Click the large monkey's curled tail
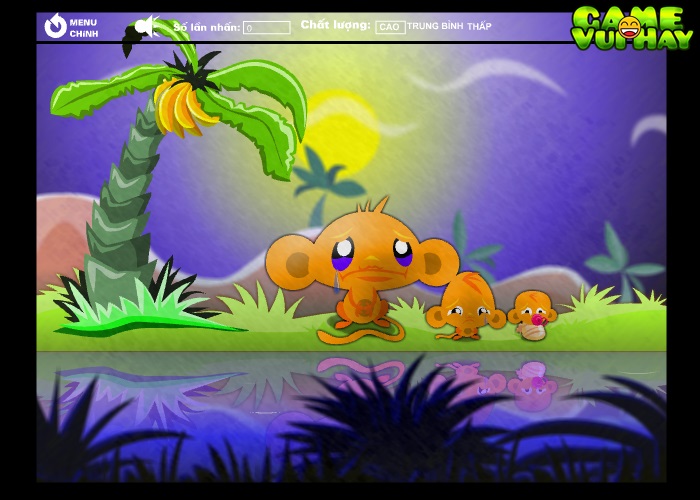 pos(361,334)
